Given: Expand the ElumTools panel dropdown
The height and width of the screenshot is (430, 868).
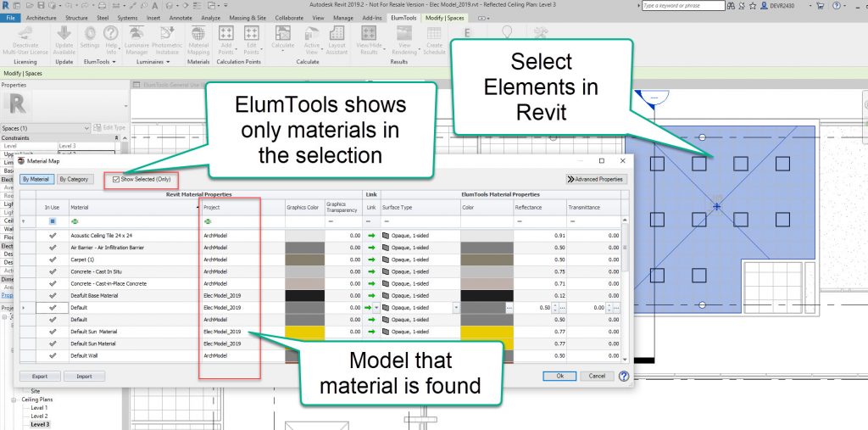Looking at the screenshot, I should (x=114, y=62).
